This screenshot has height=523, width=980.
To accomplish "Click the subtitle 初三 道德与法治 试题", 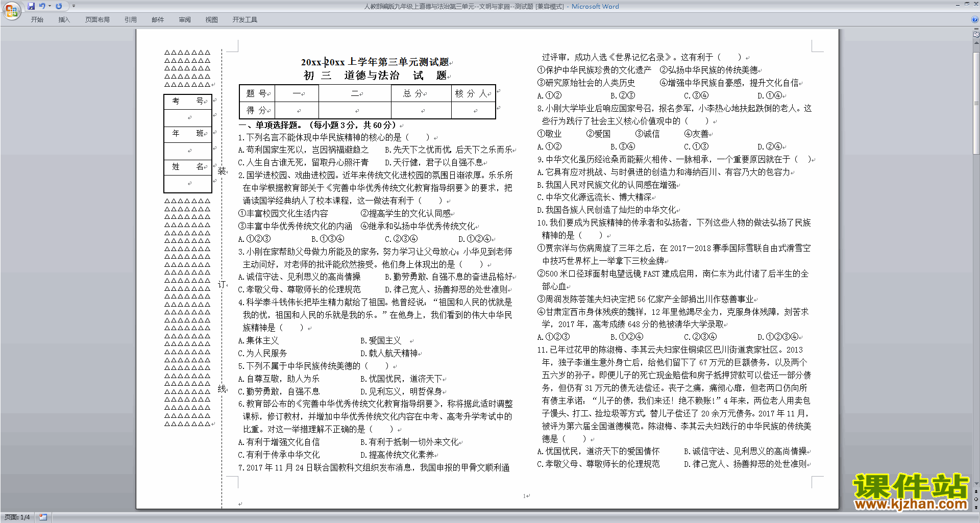I will 375,76.
